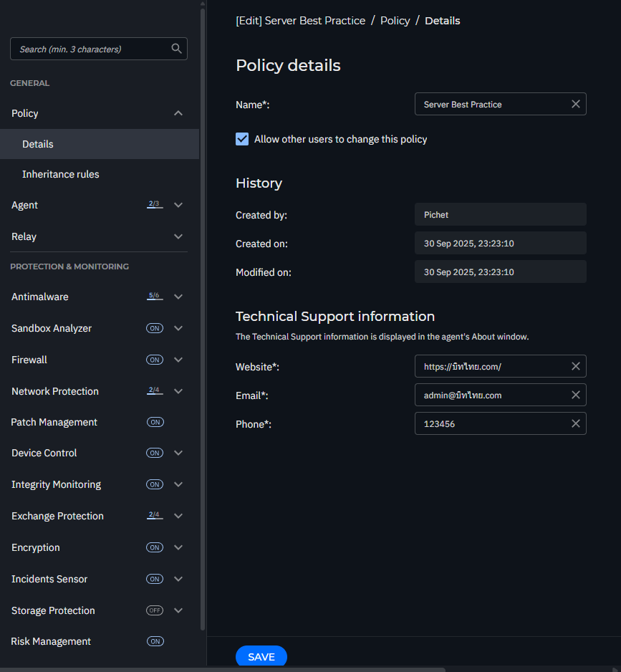
Task: Click Sandbox Analyzer ON toggle badge
Action: click(x=155, y=328)
